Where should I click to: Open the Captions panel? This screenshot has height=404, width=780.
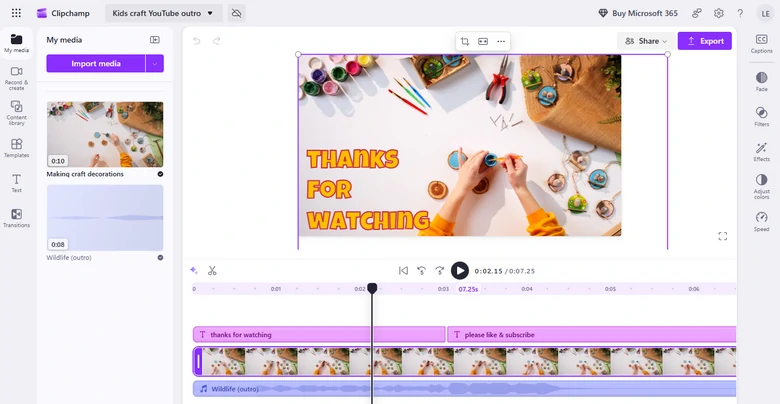coord(762,44)
